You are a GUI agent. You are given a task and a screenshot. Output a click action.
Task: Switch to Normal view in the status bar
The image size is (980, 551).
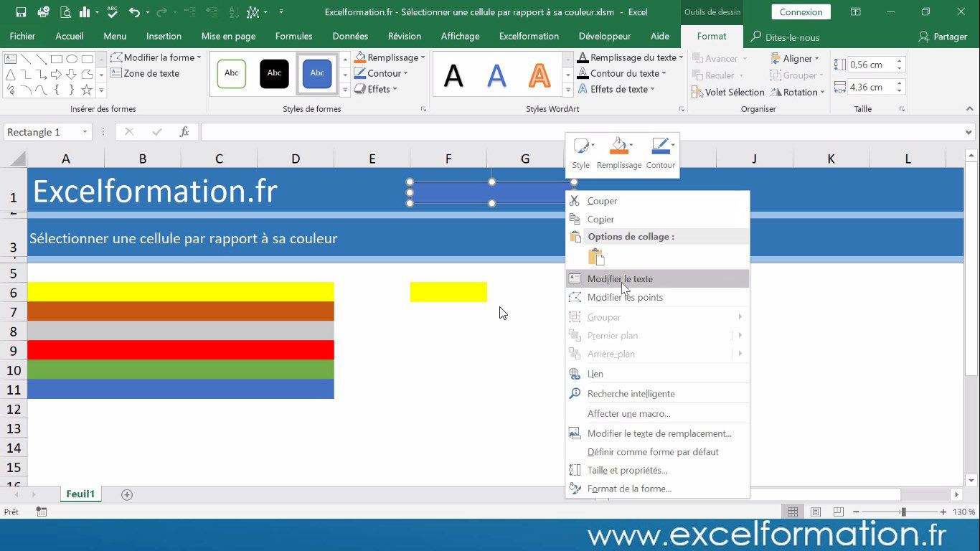(793, 512)
